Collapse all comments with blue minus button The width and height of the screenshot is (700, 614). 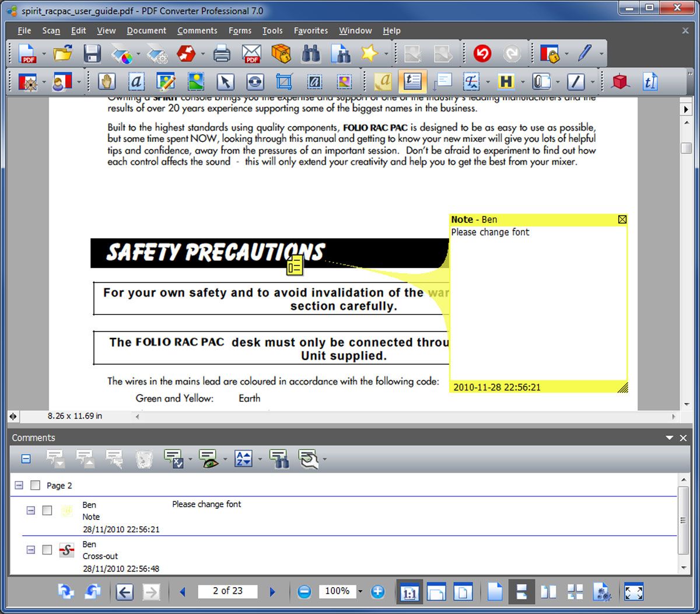pyautogui.click(x=26, y=459)
